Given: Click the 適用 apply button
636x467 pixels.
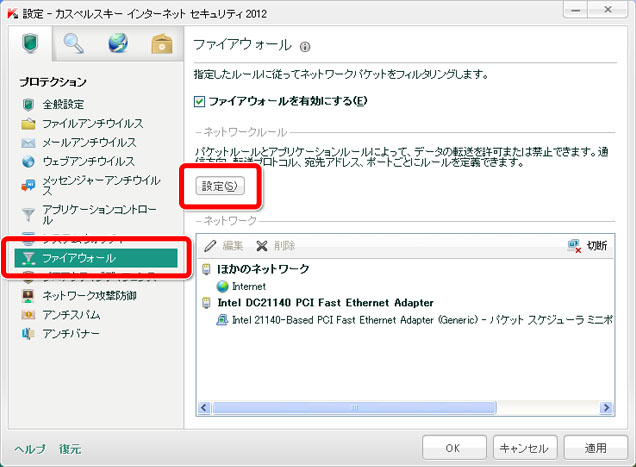Looking at the screenshot, I should click(x=596, y=448).
